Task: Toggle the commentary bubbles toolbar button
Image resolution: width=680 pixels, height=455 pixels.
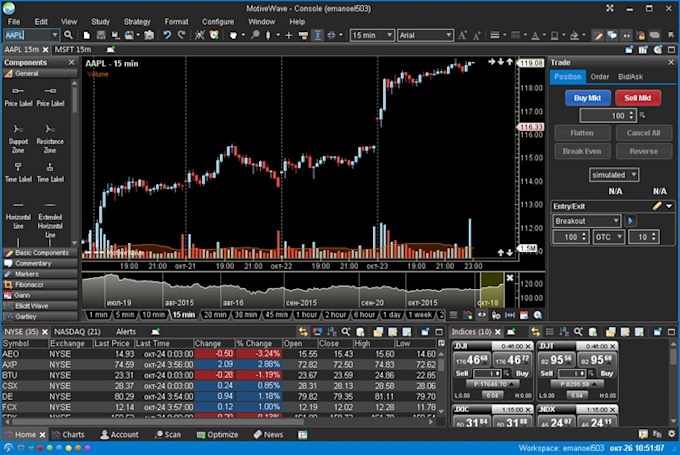Action: click(x=612, y=35)
